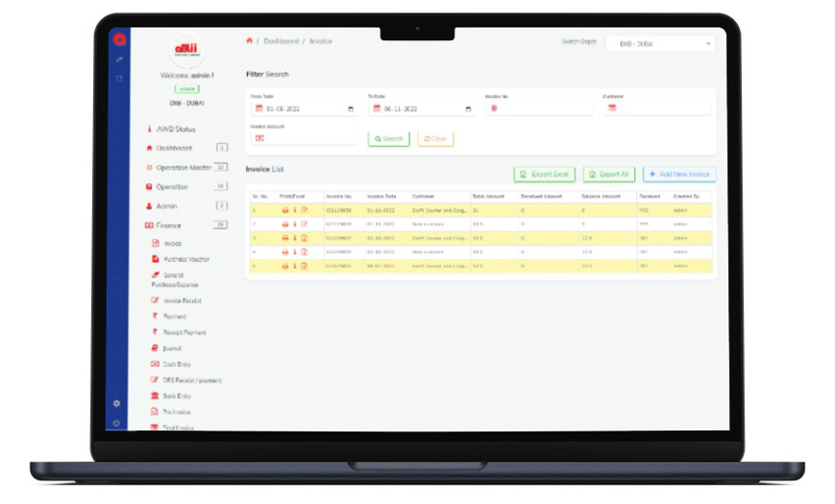The image size is (835, 504).
Task: Click the power icon at the bottom of the blue bar
Action: (117, 422)
